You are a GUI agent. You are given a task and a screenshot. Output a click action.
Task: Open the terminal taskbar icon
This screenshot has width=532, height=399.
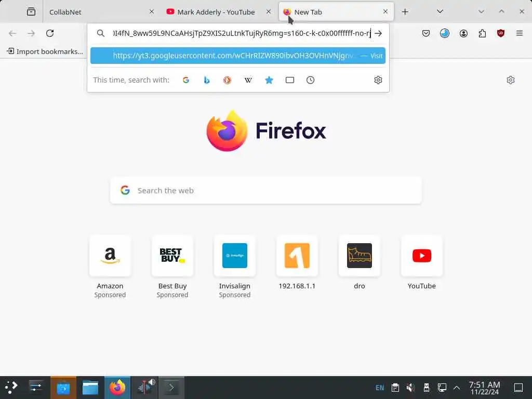pyautogui.click(x=171, y=388)
